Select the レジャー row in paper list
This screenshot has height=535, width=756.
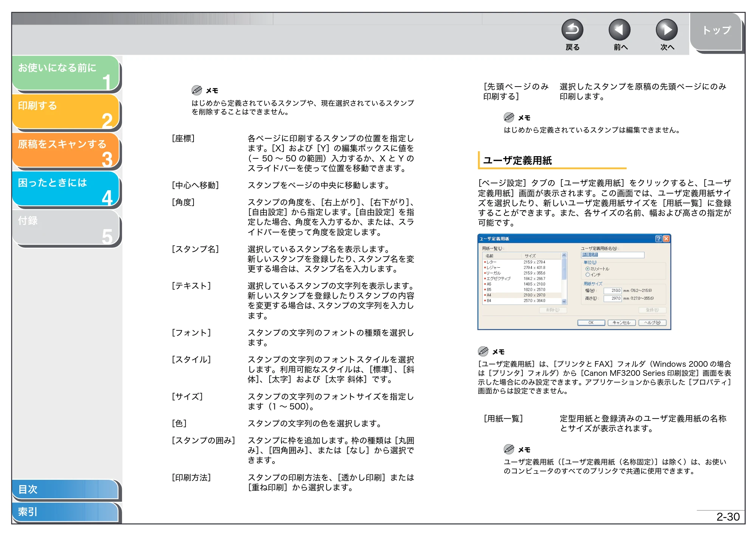point(522,267)
